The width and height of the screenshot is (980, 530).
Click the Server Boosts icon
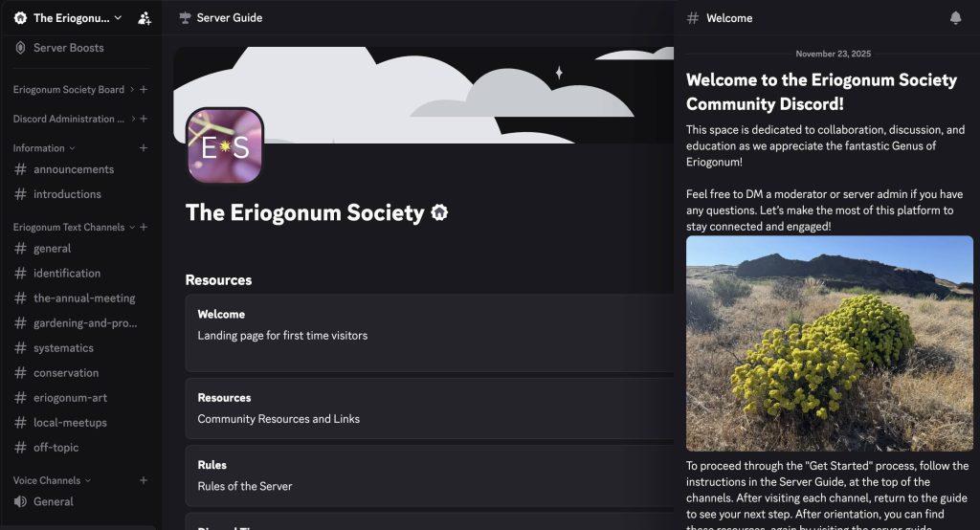[x=21, y=48]
